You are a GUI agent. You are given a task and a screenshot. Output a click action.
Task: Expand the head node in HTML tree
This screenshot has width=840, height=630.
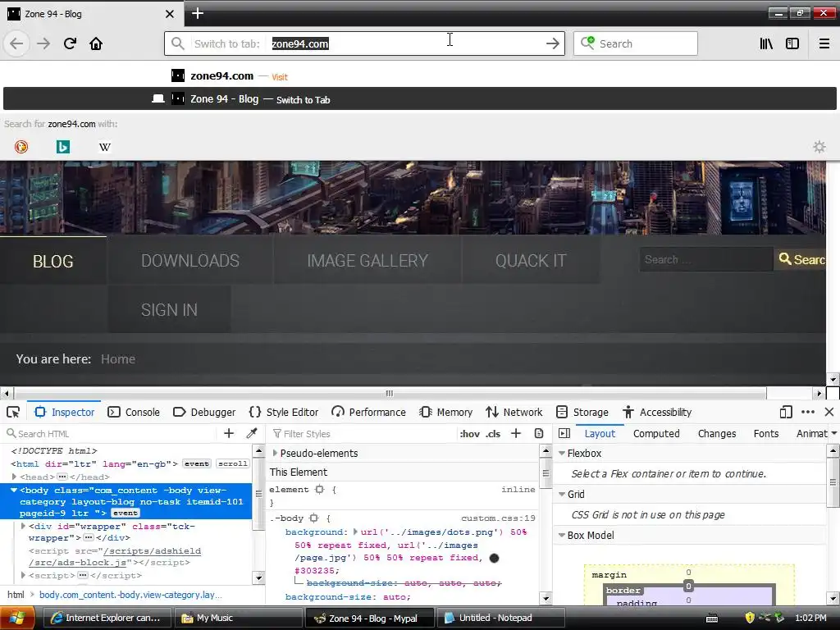pos(15,477)
